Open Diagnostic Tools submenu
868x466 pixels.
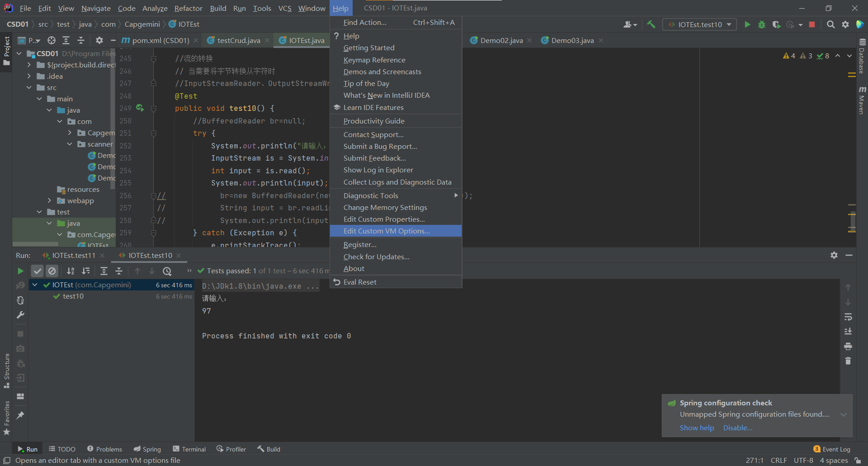click(396, 195)
